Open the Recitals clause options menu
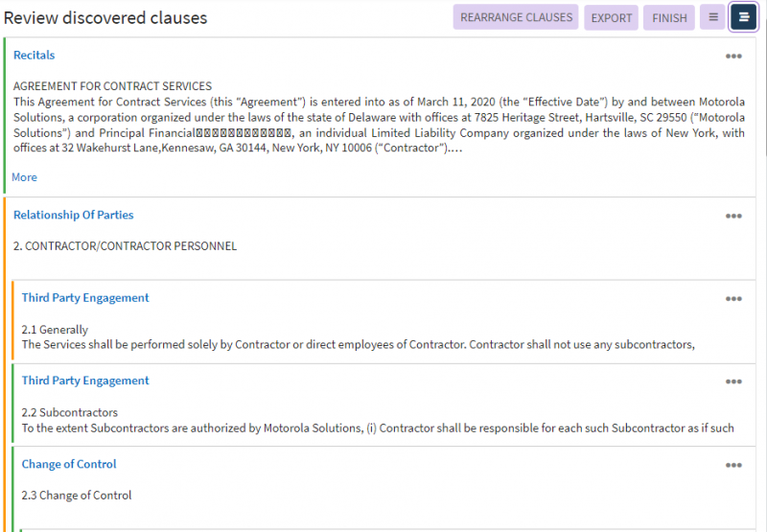The image size is (767, 532). [x=733, y=56]
